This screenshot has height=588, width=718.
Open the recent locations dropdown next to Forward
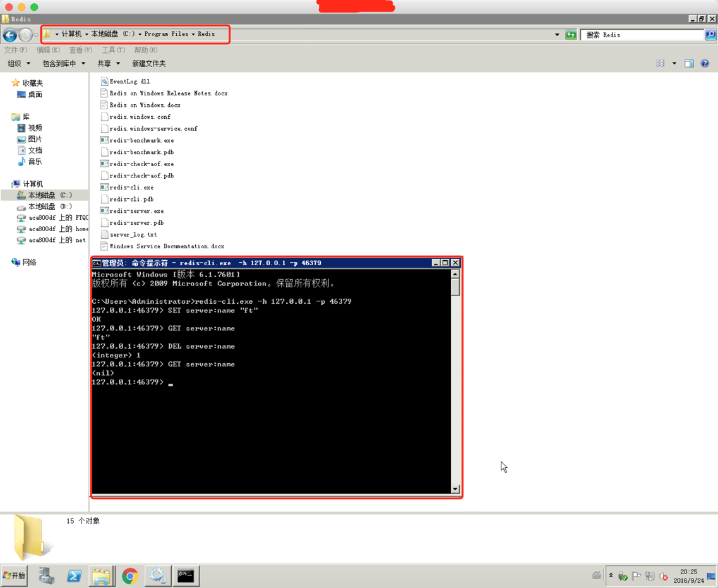pyautogui.click(x=36, y=35)
